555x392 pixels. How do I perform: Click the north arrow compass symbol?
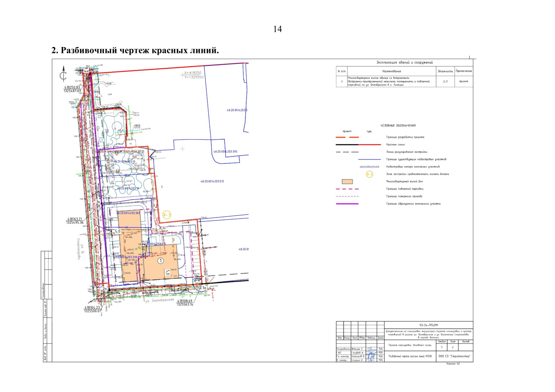coord(63,74)
